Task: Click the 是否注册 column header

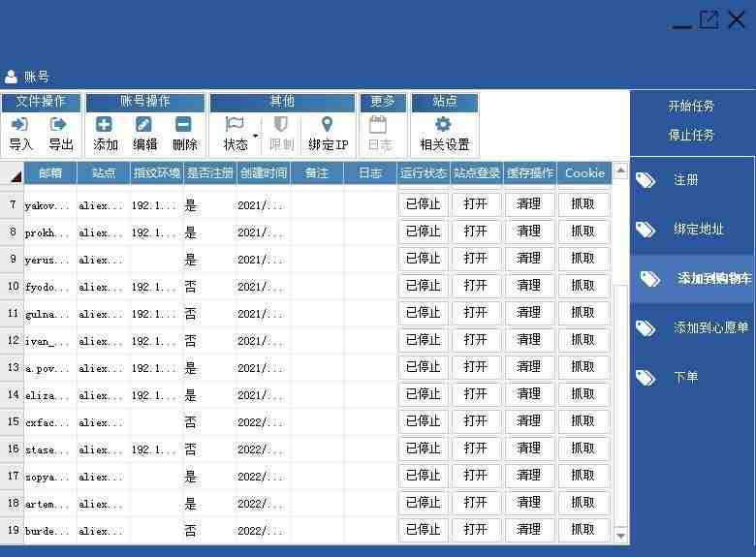Action: point(209,173)
